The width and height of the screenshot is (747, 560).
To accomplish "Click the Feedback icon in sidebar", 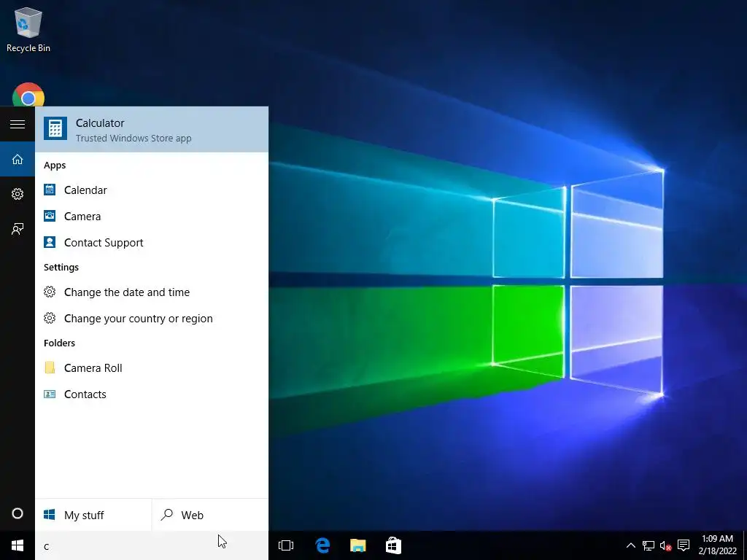I will pyautogui.click(x=18, y=229).
